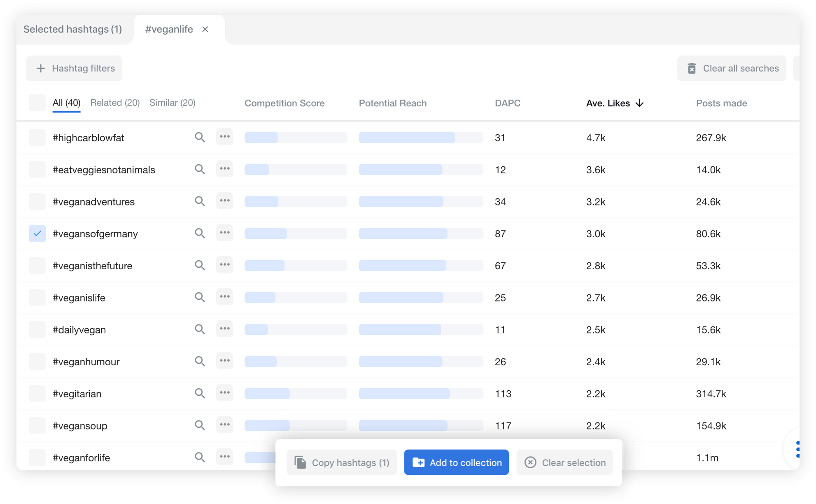Image resolution: width=816 pixels, height=504 pixels.
Task: Click the magnifier icon beside #veganislife
Action: click(x=200, y=297)
